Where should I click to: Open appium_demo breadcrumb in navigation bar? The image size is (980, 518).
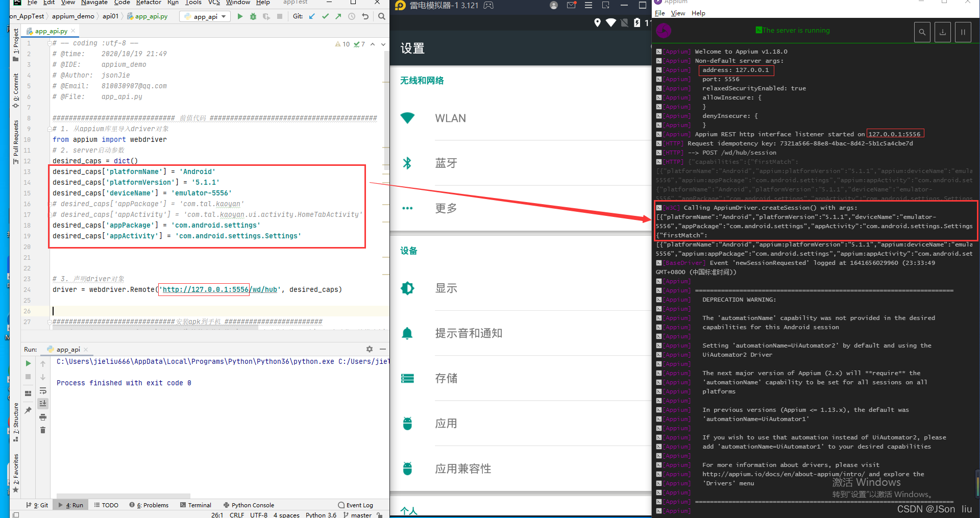click(73, 16)
